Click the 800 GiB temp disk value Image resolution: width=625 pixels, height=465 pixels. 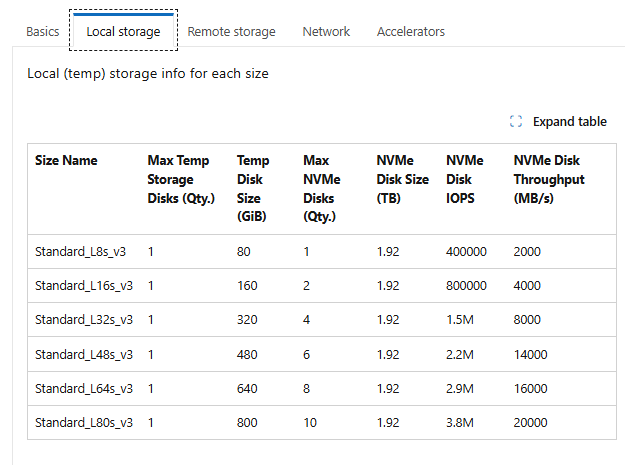247,422
